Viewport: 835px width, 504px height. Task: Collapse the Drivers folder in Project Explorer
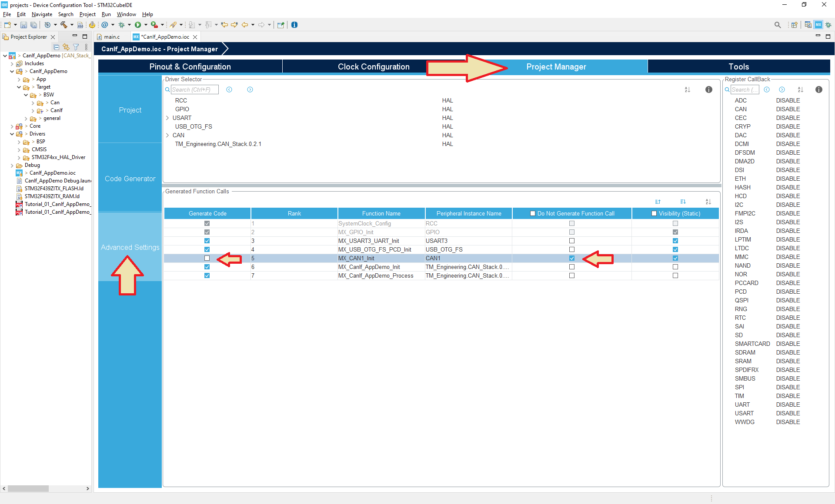click(12, 134)
